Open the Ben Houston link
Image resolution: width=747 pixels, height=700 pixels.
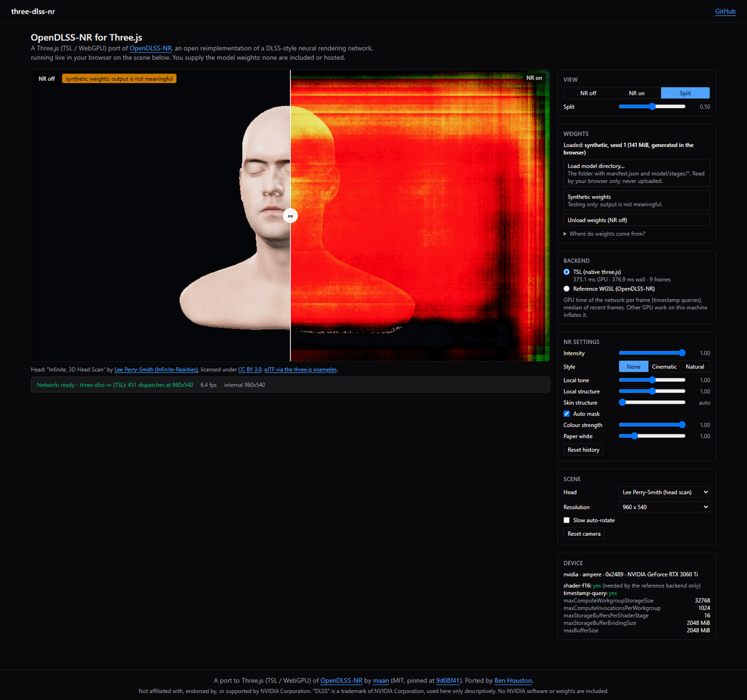pyautogui.click(x=514, y=681)
